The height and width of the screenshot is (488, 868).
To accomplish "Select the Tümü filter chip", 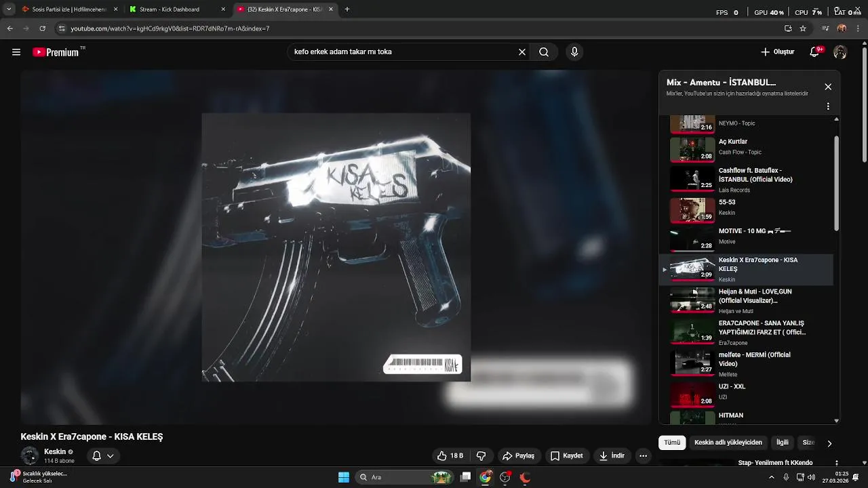I will [x=672, y=443].
